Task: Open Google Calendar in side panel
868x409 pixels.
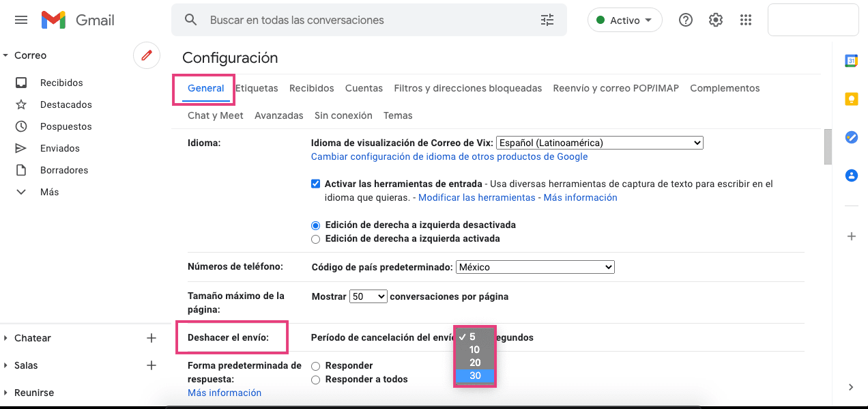Action: (x=851, y=61)
